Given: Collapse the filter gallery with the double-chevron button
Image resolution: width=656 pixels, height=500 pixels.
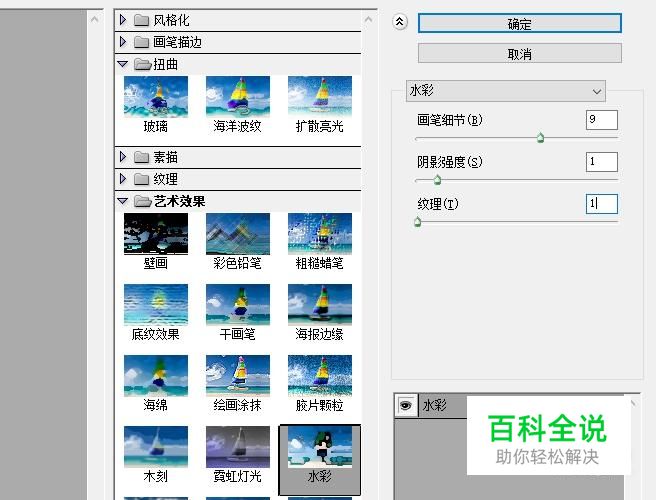Looking at the screenshot, I should 400,22.
